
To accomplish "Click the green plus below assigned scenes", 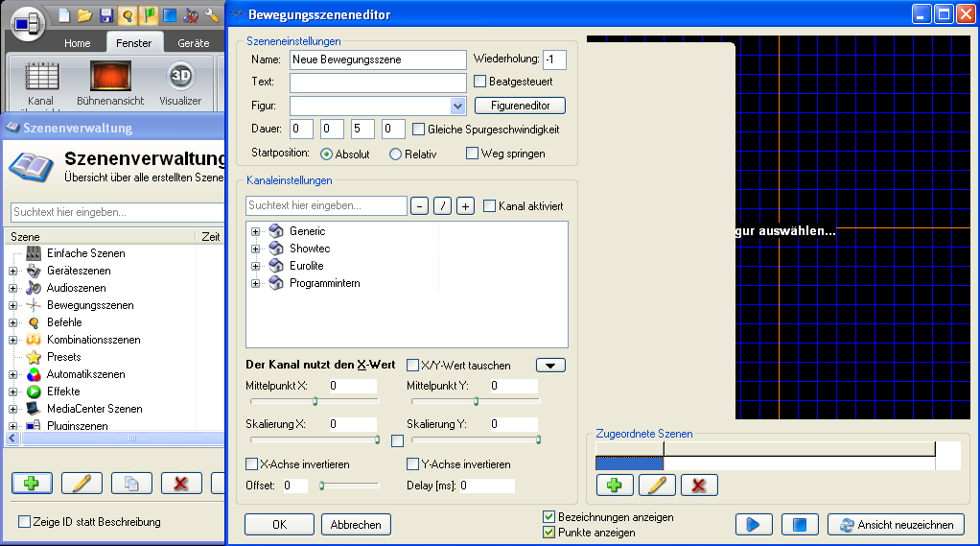I will (x=615, y=485).
